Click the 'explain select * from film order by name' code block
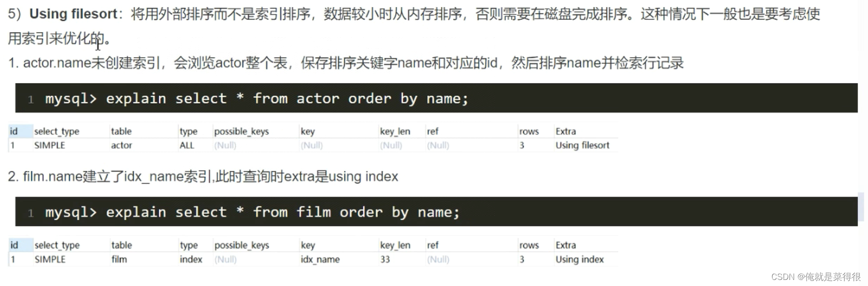 (436, 212)
